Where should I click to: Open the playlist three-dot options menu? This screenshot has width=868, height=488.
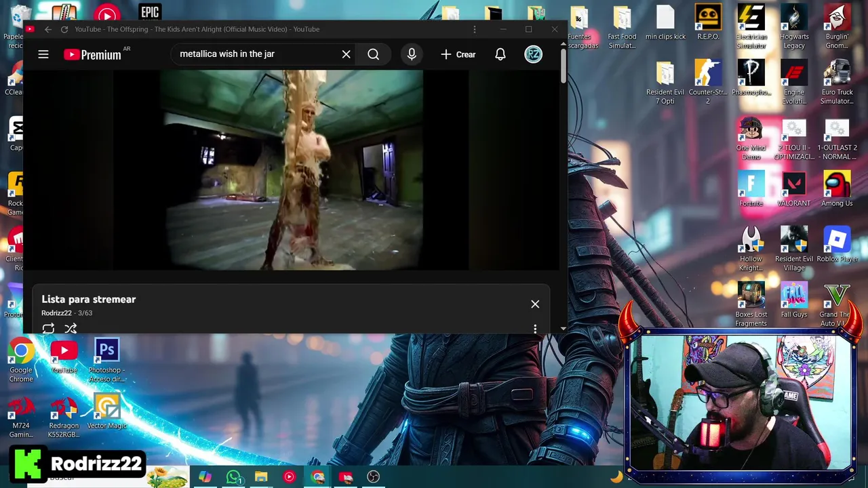click(x=535, y=329)
